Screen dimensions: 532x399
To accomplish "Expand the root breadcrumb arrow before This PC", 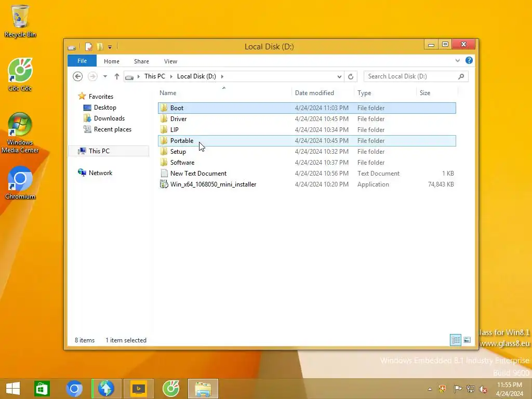I will [138, 76].
